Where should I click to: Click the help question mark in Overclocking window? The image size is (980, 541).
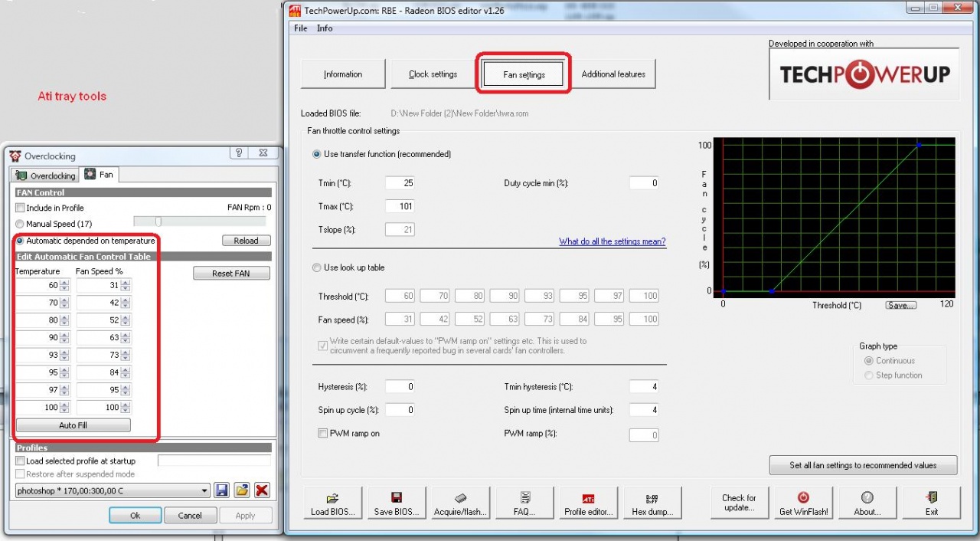point(239,154)
